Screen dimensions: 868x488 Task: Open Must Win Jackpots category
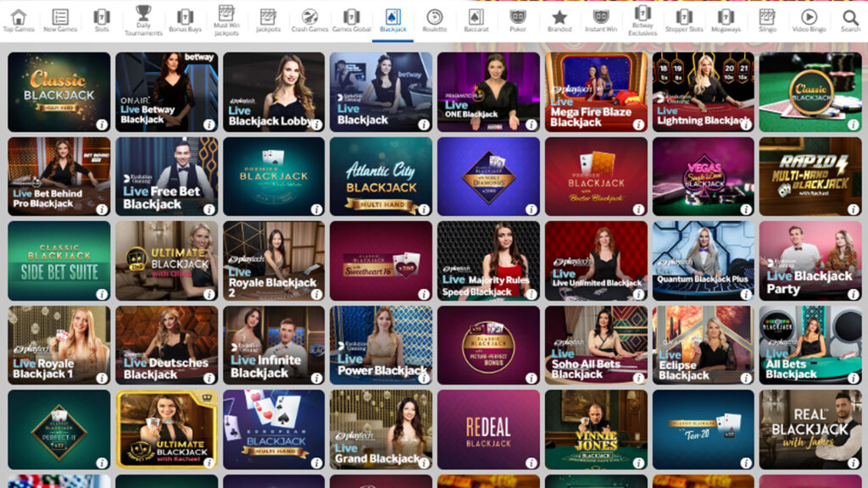pyautogui.click(x=226, y=21)
